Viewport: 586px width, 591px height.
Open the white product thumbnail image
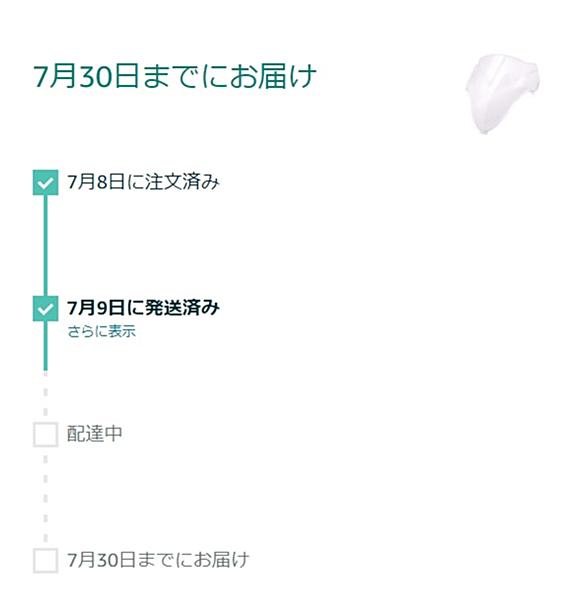coord(502,94)
